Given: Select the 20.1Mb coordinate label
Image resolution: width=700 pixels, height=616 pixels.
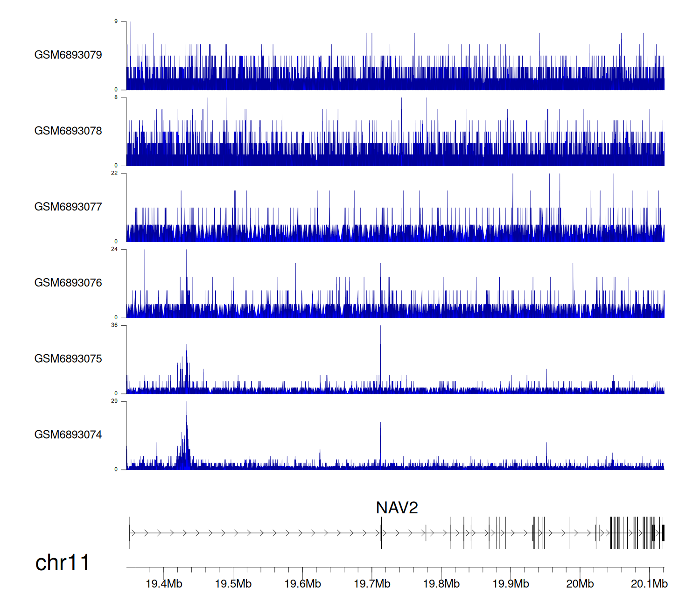Looking at the screenshot, I should tap(649, 584).
